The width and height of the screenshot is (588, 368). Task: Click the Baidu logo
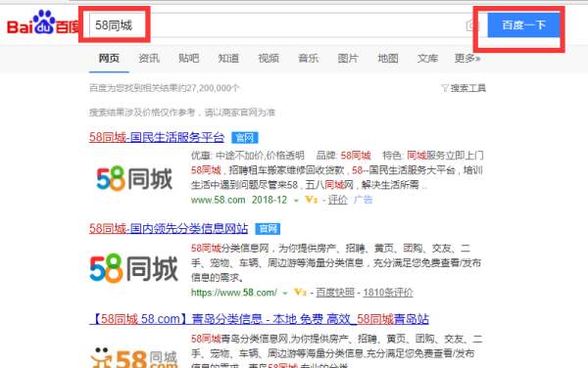(x=42, y=23)
